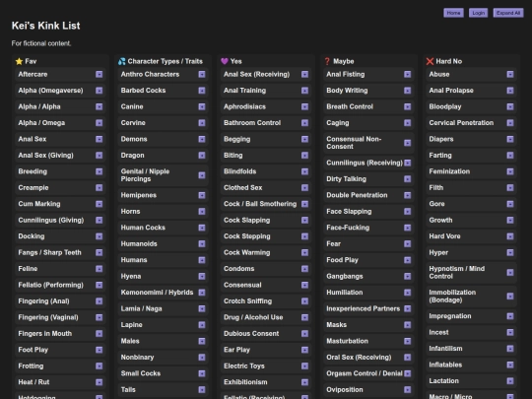Click the icon beside Immobilization (Bondage)
The height and width of the screenshot is (399, 532).
pos(510,297)
